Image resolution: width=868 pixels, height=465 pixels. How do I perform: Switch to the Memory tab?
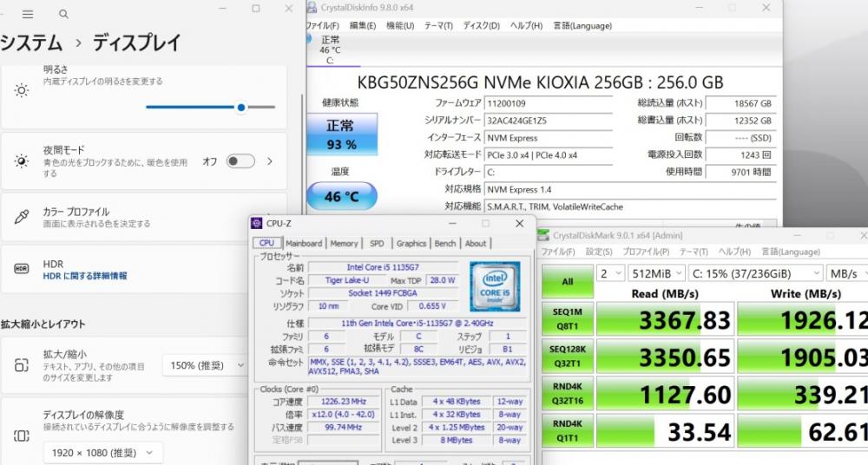coord(344,243)
